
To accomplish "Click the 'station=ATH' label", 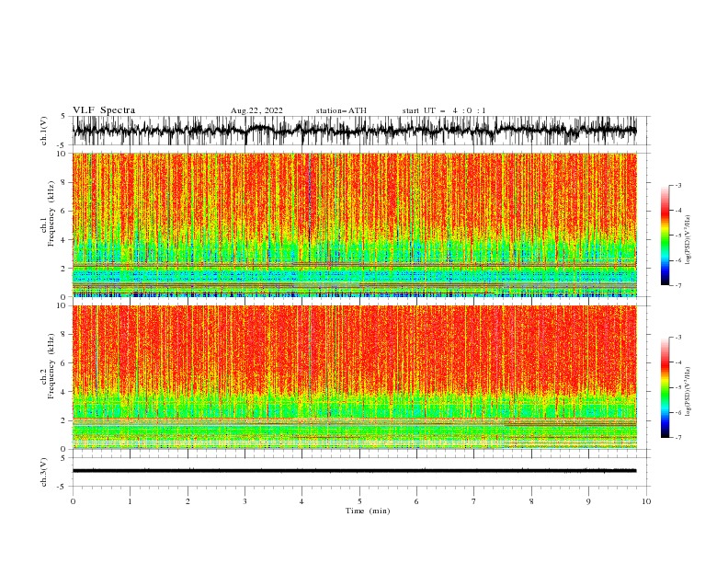I will 341,110.
